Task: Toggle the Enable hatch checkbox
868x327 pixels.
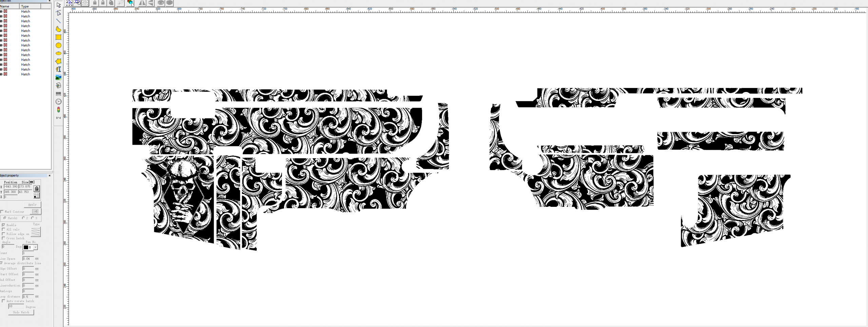Action: click(x=3, y=225)
